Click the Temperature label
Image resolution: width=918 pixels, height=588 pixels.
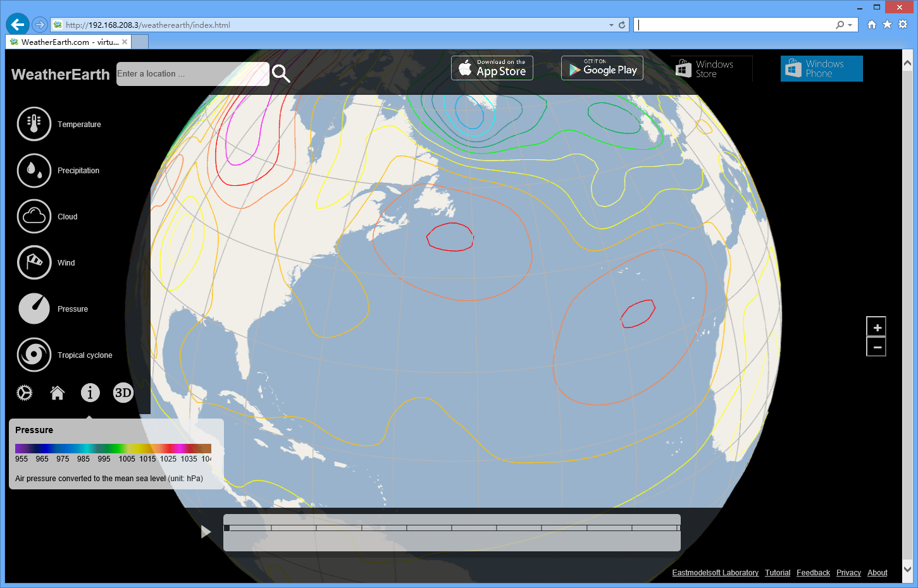click(x=79, y=125)
